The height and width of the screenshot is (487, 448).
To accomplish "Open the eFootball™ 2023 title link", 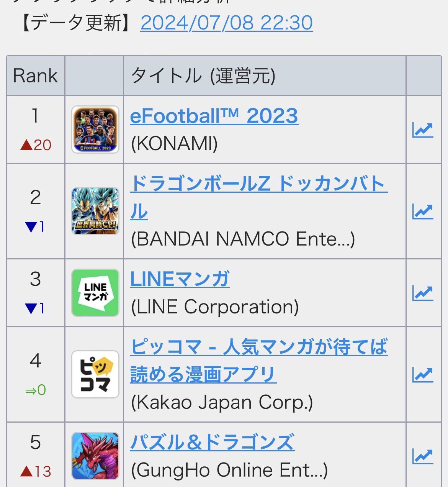I will (214, 116).
